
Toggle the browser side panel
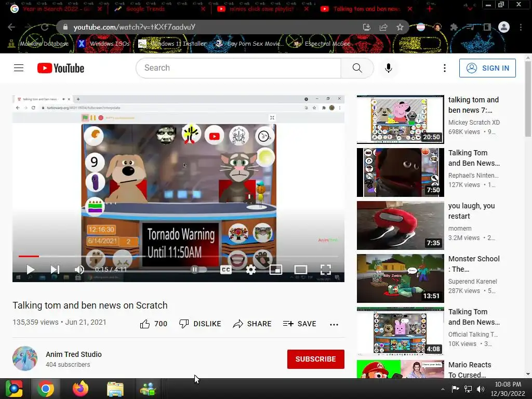(487, 27)
